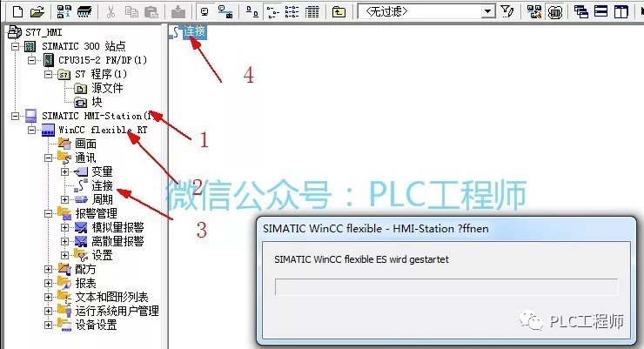Click the WinCC flexible startup progress bar
The height and width of the screenshot is (349, 644).
coord(446,288)
